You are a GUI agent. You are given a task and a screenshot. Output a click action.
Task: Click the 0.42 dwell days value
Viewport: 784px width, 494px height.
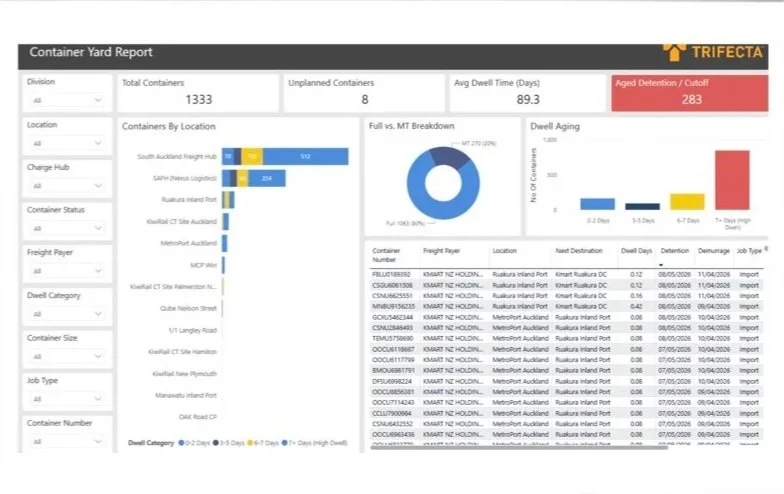[636, 306]
